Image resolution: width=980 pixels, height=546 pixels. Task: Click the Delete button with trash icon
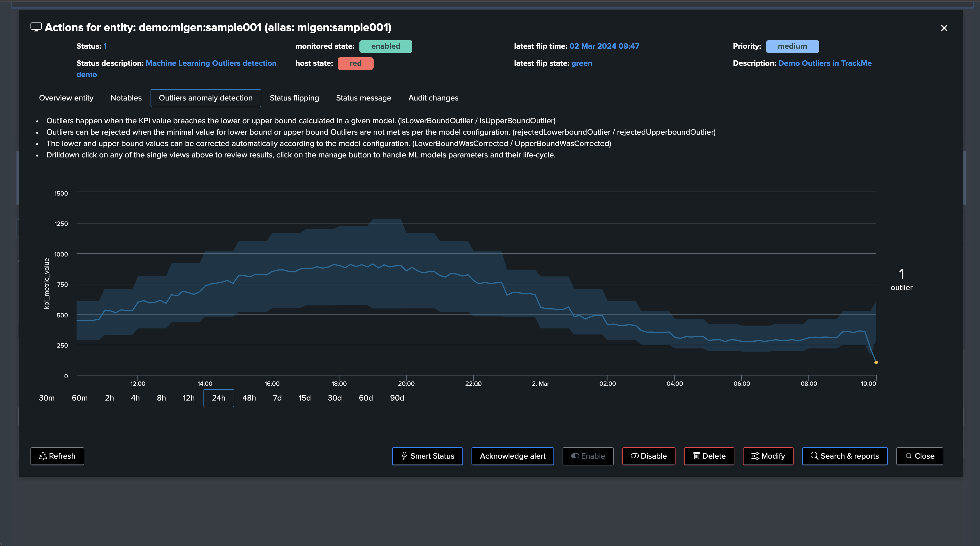tap(709, 456)
